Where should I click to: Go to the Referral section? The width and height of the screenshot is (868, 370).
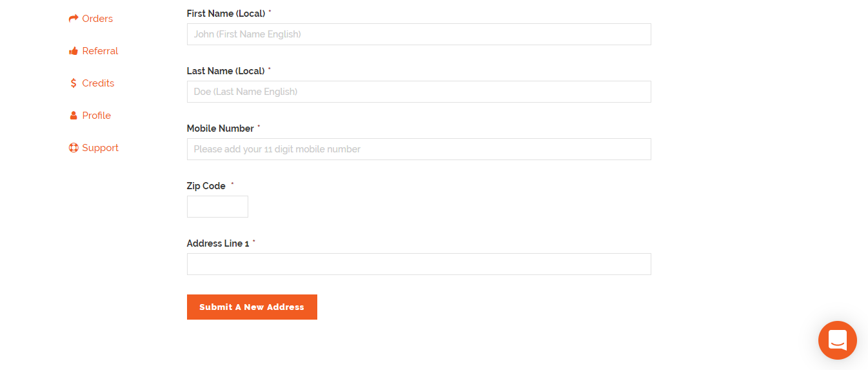tap(100, 51)
